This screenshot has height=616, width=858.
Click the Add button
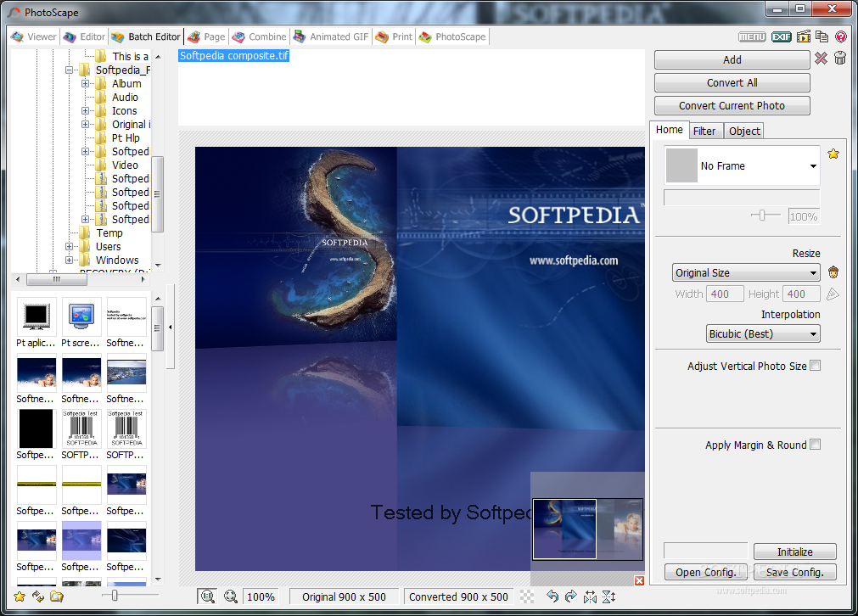pyautogui.click(x=732, y=59)
